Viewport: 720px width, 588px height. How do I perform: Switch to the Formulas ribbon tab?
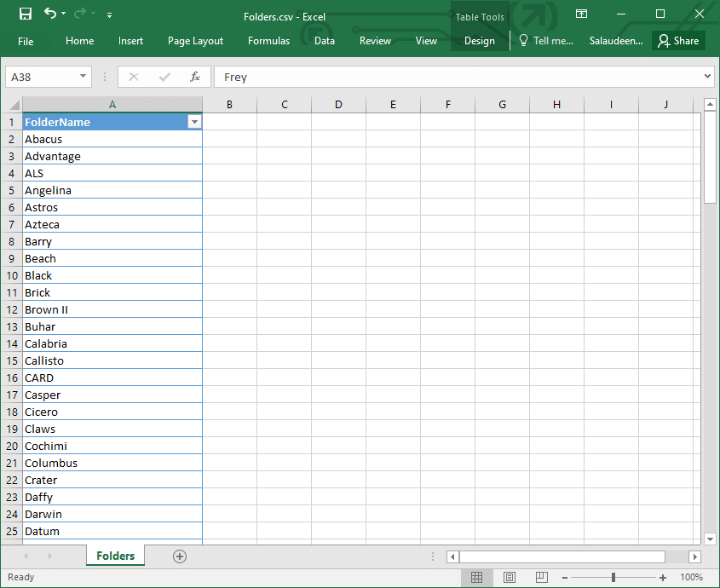tap(268, 40)
